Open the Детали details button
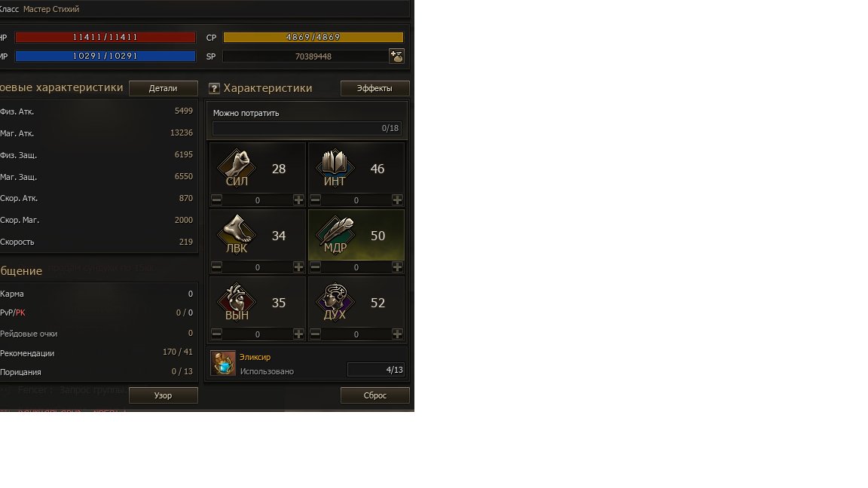 (164, 89)
